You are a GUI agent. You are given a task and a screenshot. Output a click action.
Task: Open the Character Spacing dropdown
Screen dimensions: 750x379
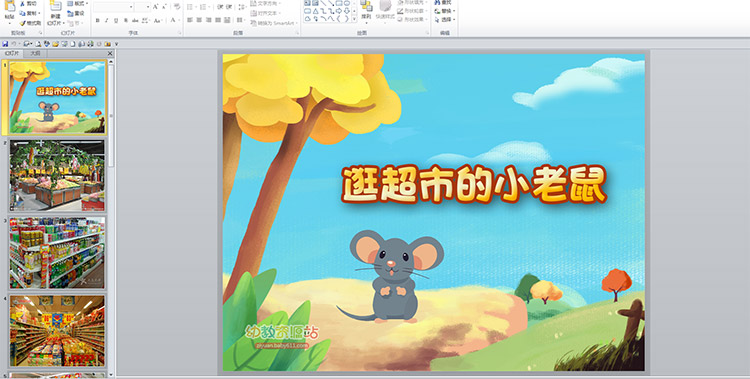point(145,20)
